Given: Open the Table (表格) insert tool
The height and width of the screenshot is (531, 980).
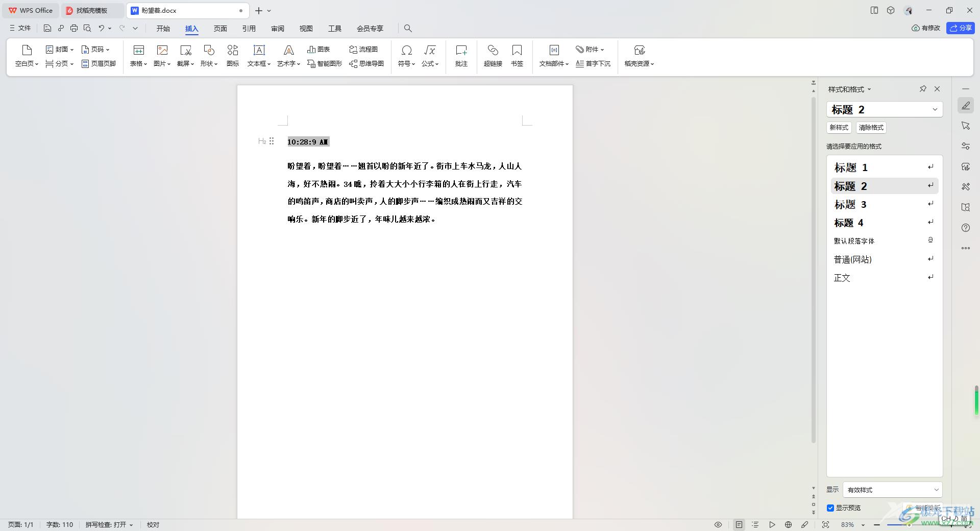Looking at the screenshot, I should (138, 56).
